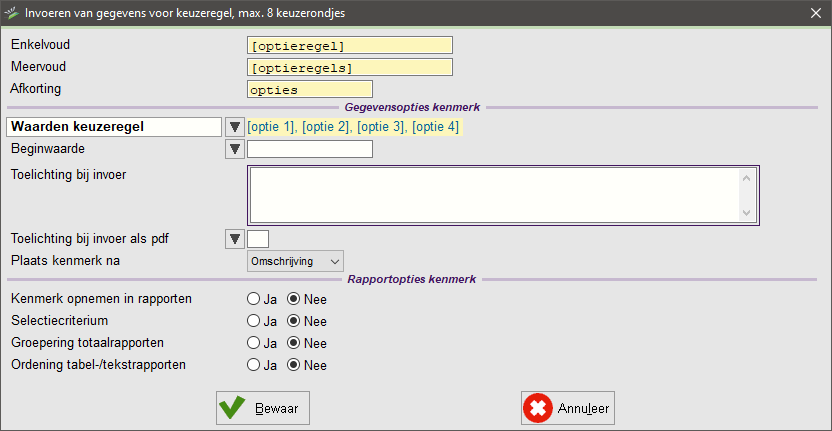Click into the Enkelvoud text field

[x=349, y=45]
